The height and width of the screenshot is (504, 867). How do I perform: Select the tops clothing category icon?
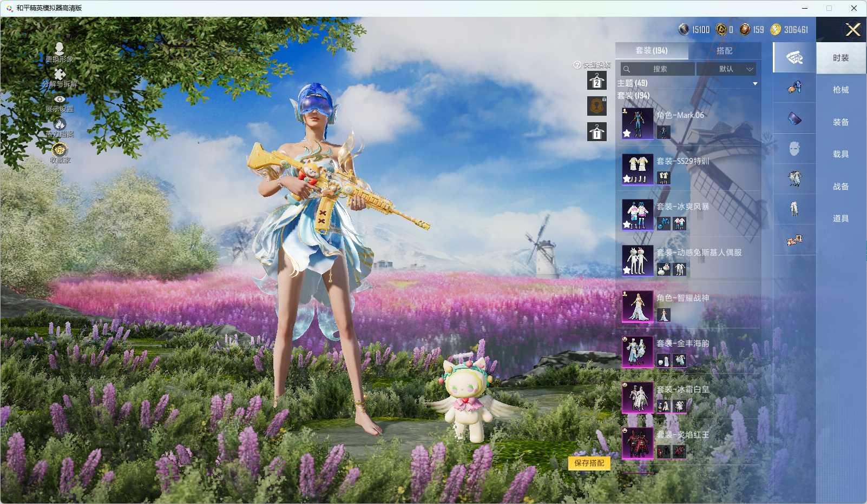point(794,178)
